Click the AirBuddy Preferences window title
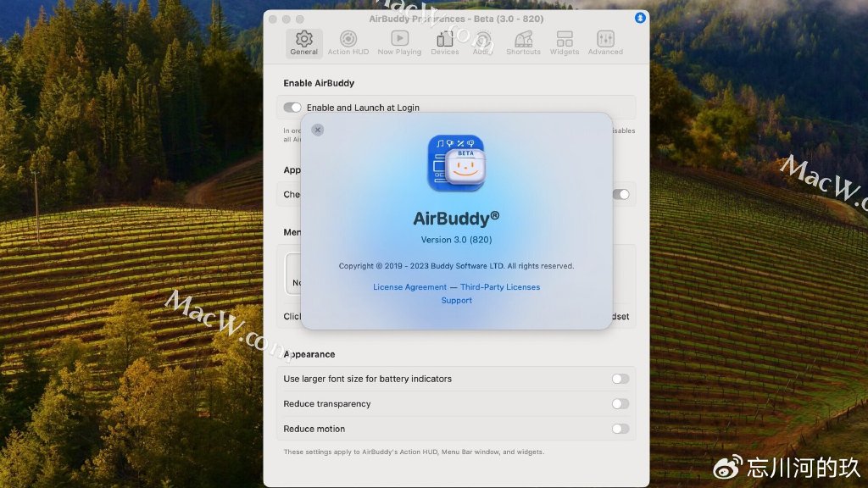 pyautogui.click(x=456, y=19)
